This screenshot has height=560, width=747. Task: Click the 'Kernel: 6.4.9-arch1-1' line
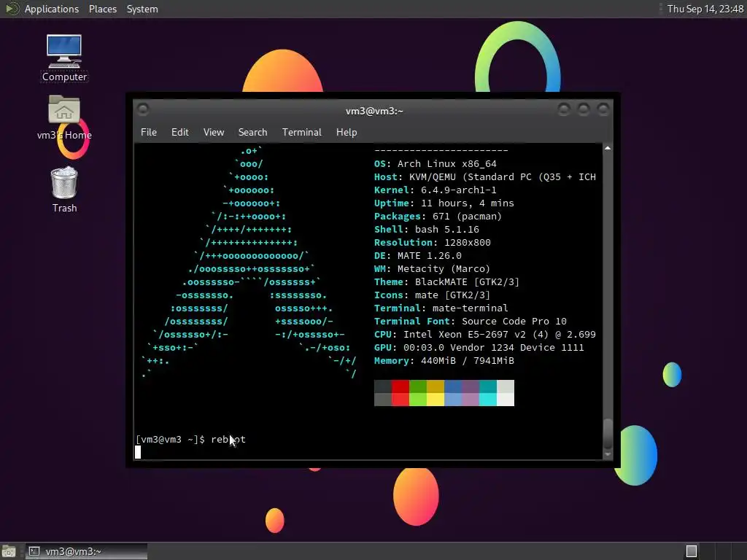click(x=435, y=190)
